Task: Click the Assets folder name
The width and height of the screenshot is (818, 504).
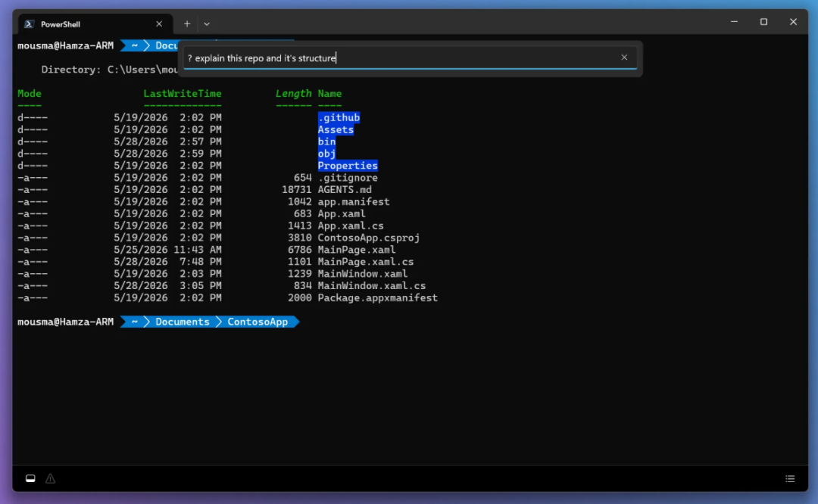Action: pos(336,129)
